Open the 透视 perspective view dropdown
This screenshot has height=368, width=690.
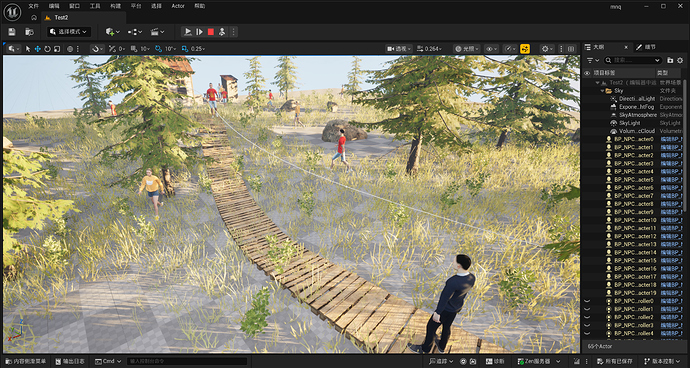tap(399, 49)
